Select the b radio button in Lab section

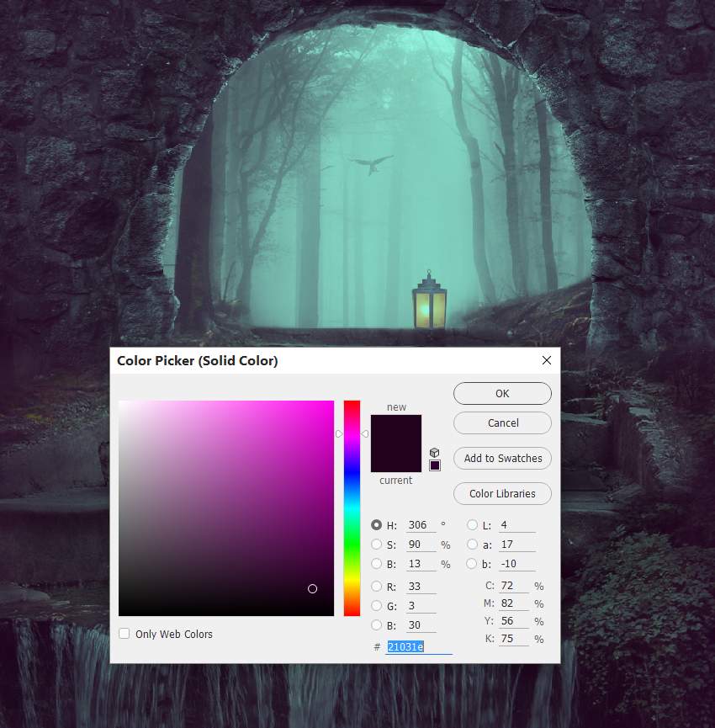[x=472, y=563]
